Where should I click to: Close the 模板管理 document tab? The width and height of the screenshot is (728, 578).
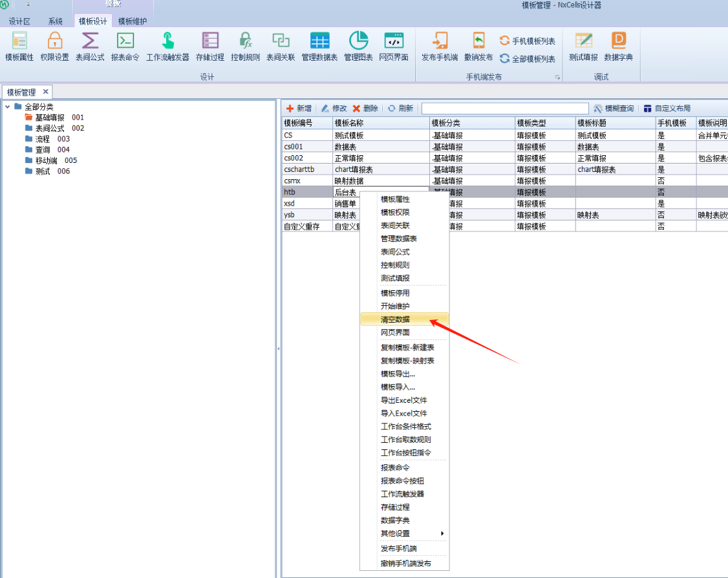click(x=45, y=92)
